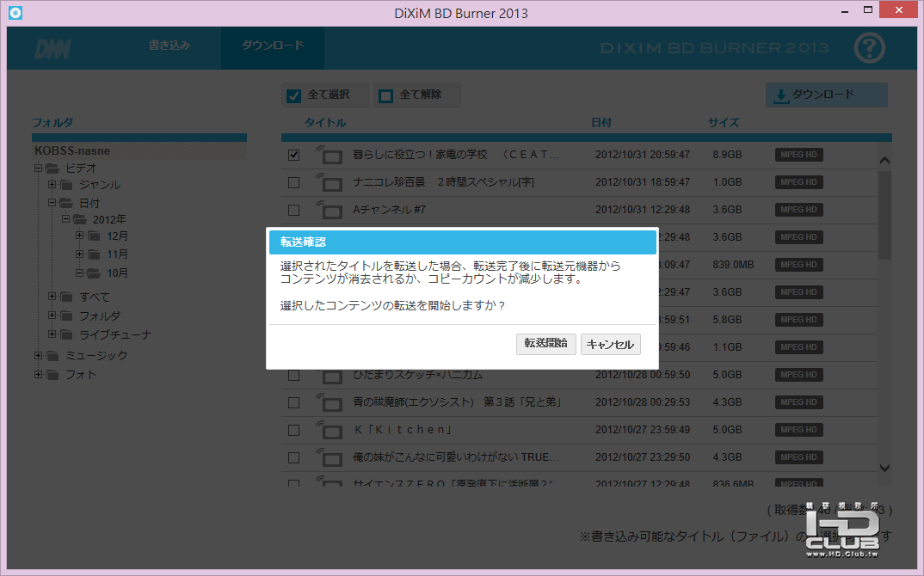The height and width of the screenshot is (576, 924).
Task: Select the すべて folder label
Action: [x=95, y=297]
